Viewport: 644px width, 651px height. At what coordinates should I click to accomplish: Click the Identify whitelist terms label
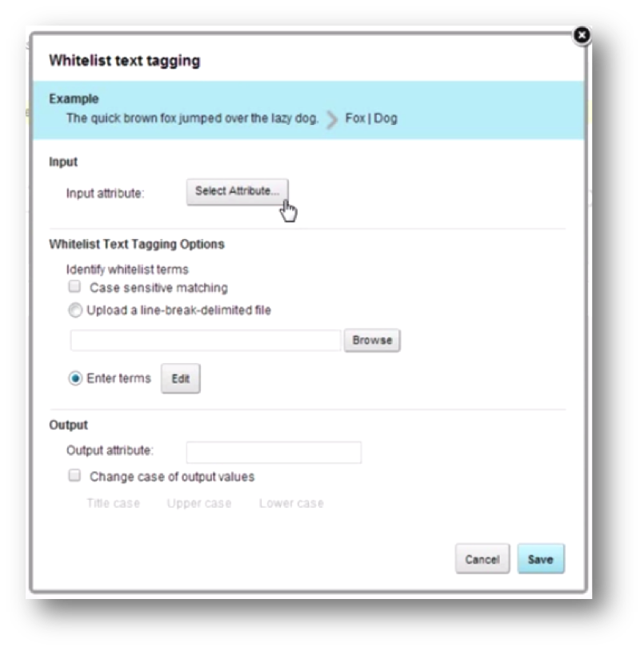coord(127,270)
